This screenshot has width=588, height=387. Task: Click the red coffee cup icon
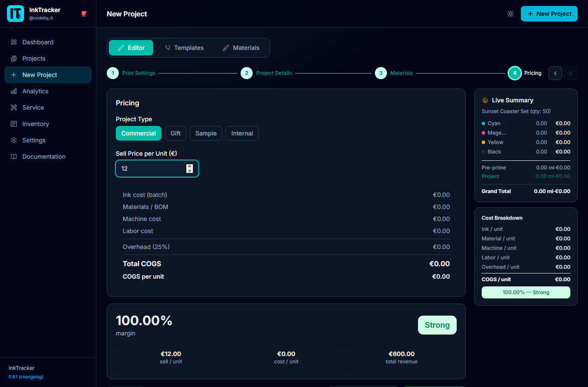(x=84, y=14)
